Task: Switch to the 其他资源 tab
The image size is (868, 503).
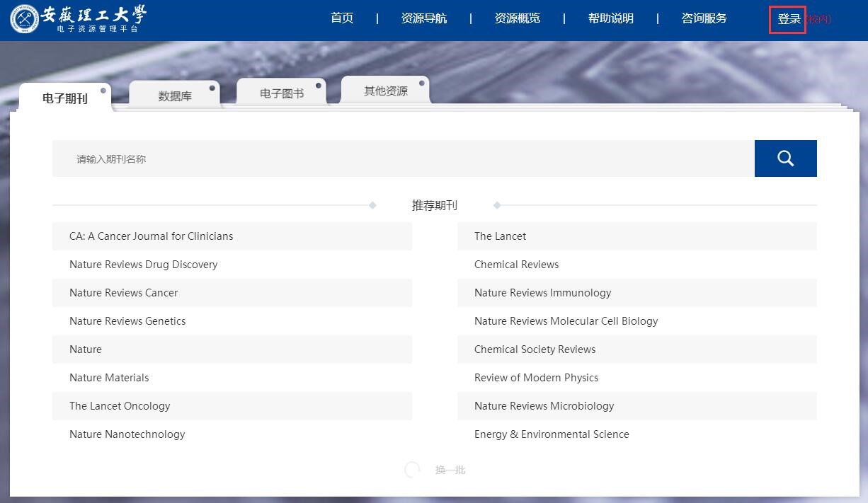Action: tap(386, 91)
